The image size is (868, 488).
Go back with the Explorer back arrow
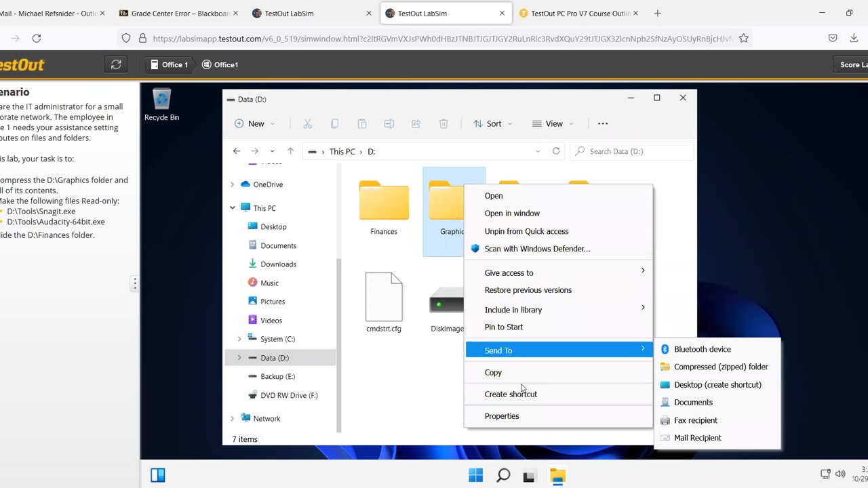tap(236, 151)
